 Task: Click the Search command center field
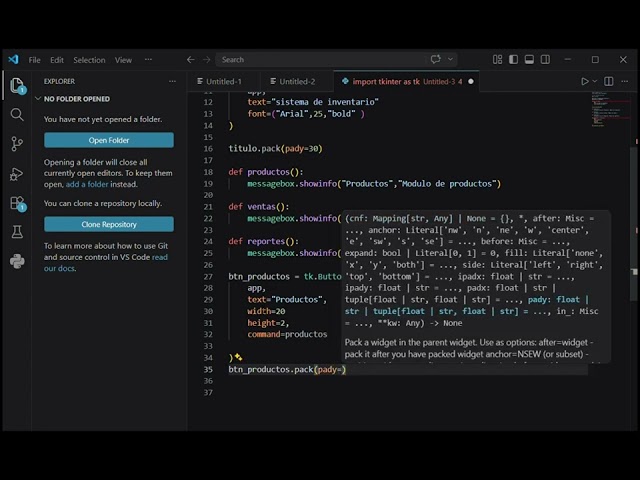336,60
